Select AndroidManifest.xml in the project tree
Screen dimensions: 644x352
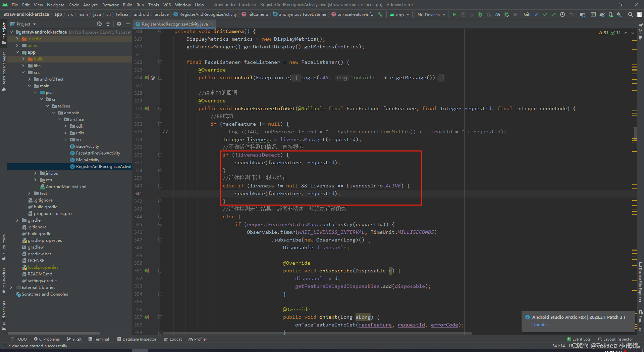tap(66, 186)
